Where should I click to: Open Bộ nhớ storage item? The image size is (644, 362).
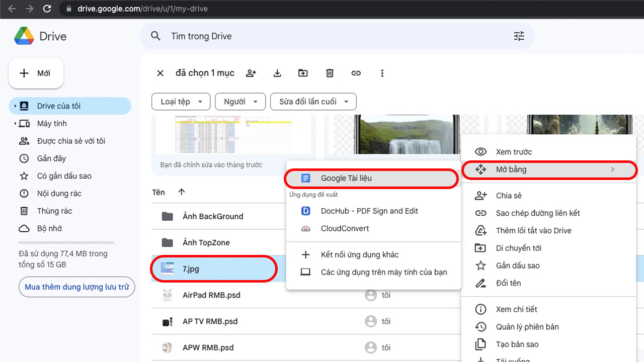tap(70, 228)
